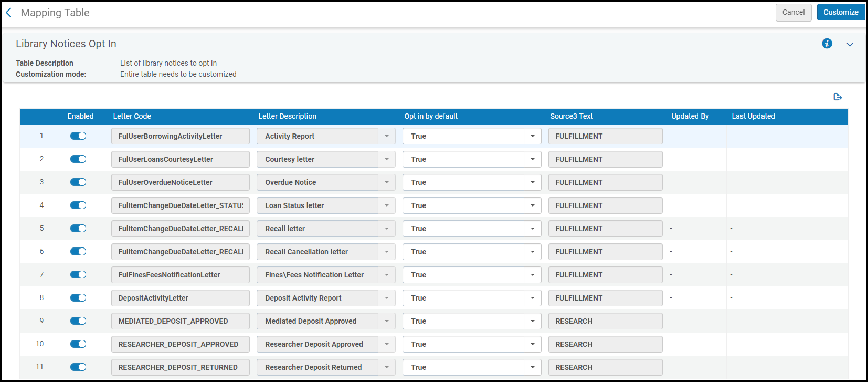Open Opt in by default dropdown for Courtesy letter
Screen dimensions: 868x382
472,159
